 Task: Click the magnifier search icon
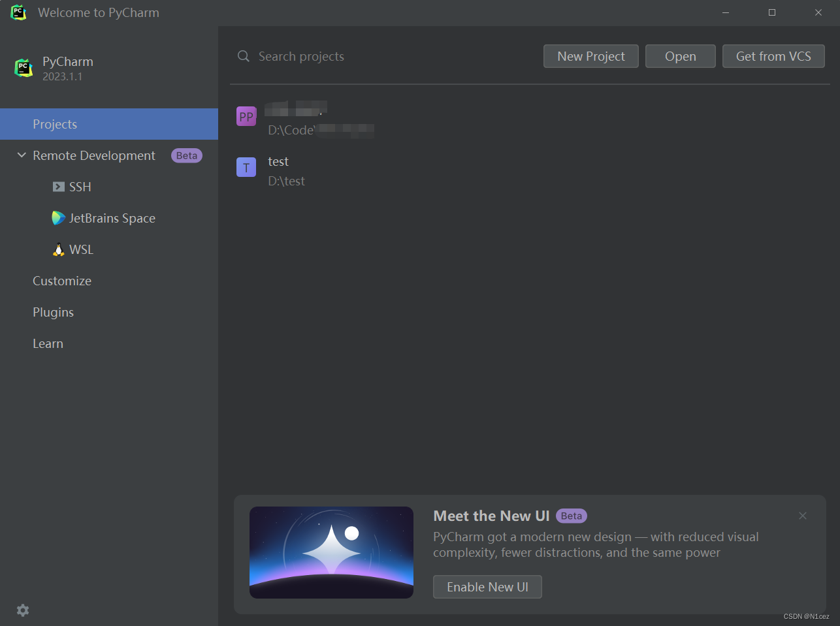[x=242, y=56]
